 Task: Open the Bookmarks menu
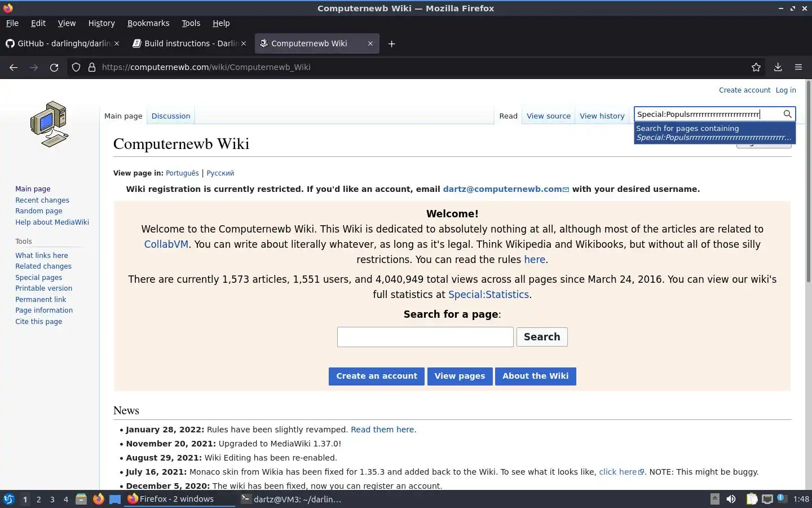[x=148, y=23]
